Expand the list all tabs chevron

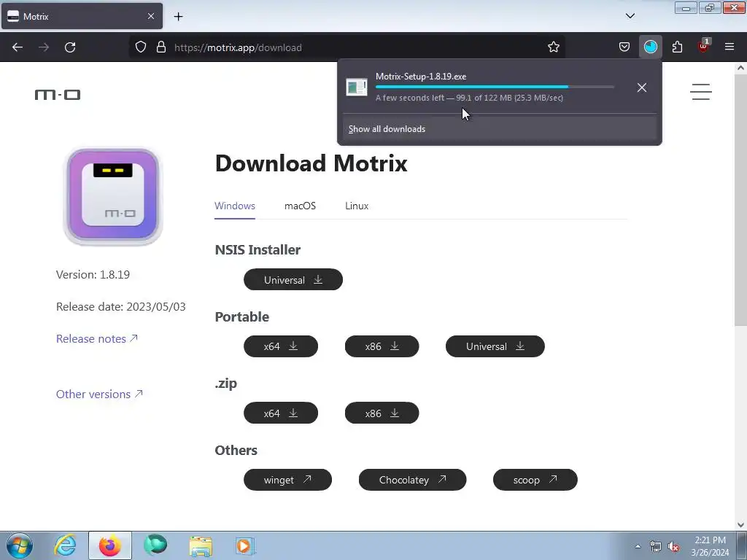pyautogui.click(x=630, y=16)
